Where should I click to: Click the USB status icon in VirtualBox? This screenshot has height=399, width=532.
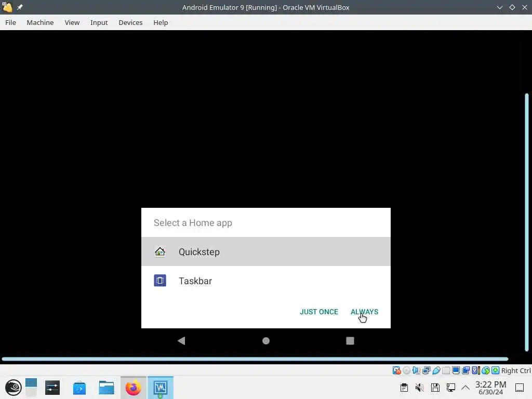(436, 370)
